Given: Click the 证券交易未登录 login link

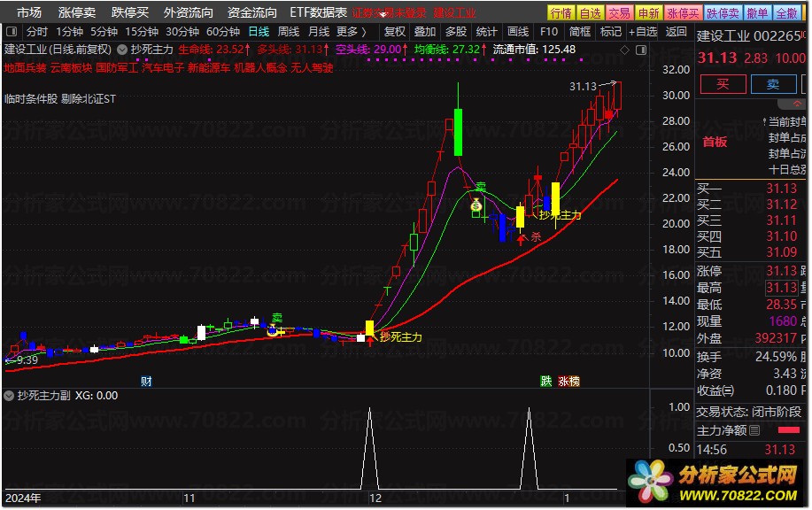Looking at the screenshot, I should click(389, 13).
